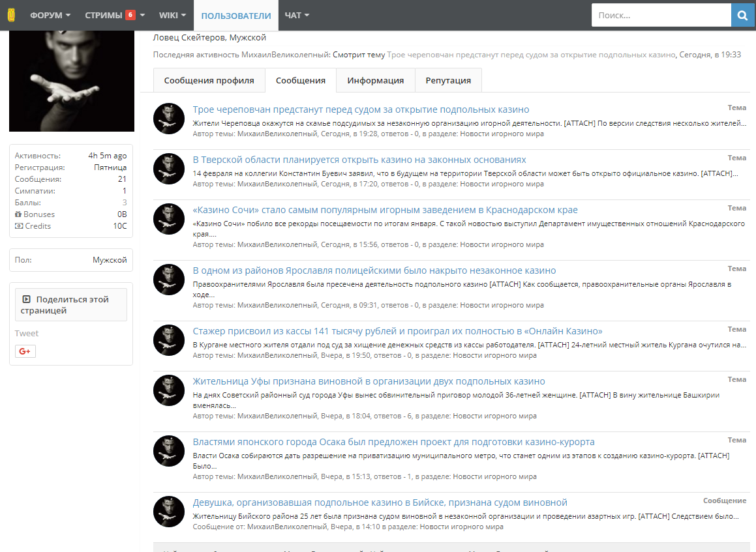Open topic 'Стажер присвоил из кассы 141 тысячу'
Viewport: 756px width, 552px height.
397,331
